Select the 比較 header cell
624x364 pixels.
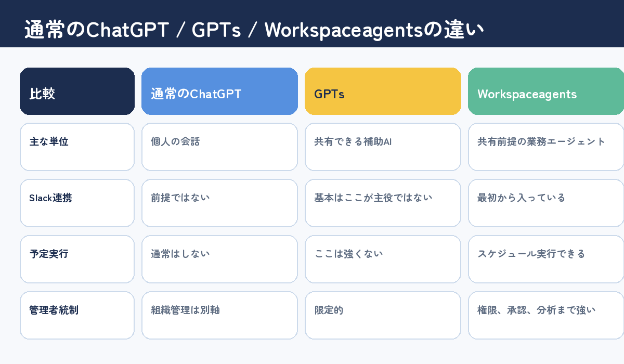pos(77,91)
